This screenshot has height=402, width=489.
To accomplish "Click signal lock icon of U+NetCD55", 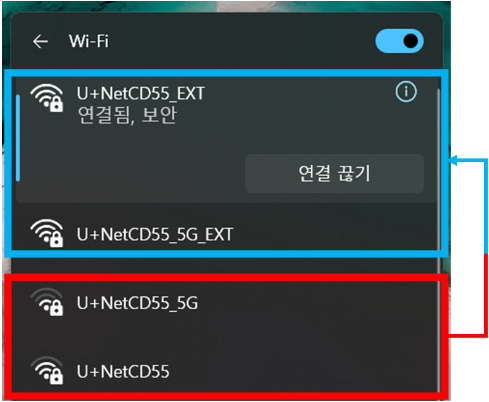I will click(x=47, y=370).
